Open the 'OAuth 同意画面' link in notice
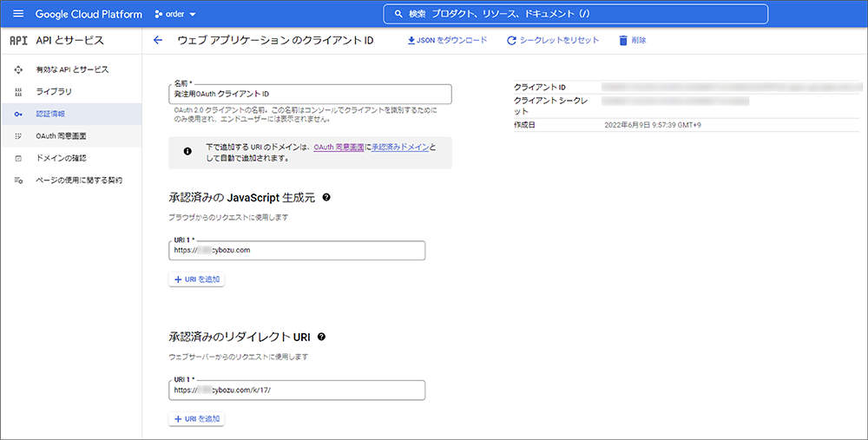Viewport: 868px width, 440px height. [x=339, y=148]
